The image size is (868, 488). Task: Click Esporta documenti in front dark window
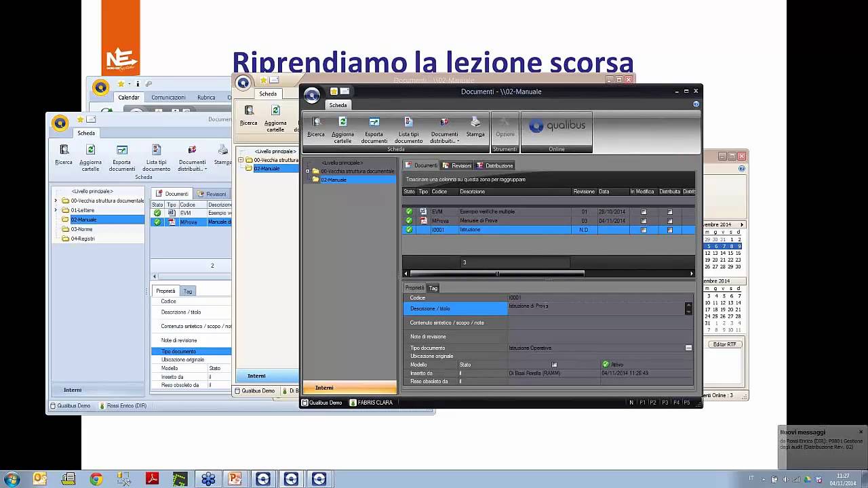pos(374,128)
